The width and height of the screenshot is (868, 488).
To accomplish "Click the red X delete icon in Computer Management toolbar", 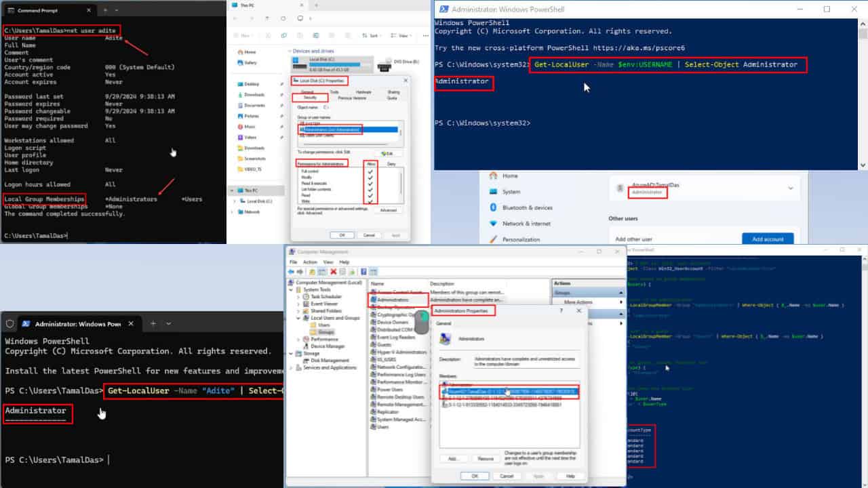I will point(333,272).
